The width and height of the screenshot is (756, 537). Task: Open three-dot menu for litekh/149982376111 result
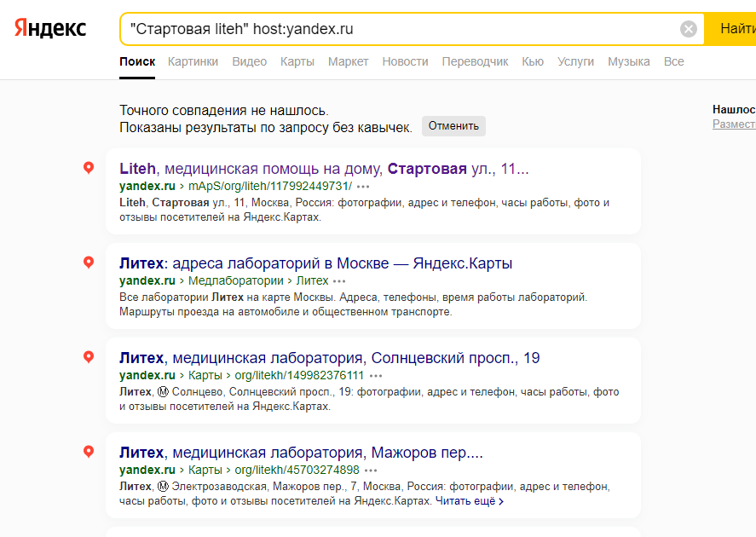tap(376, 375)
